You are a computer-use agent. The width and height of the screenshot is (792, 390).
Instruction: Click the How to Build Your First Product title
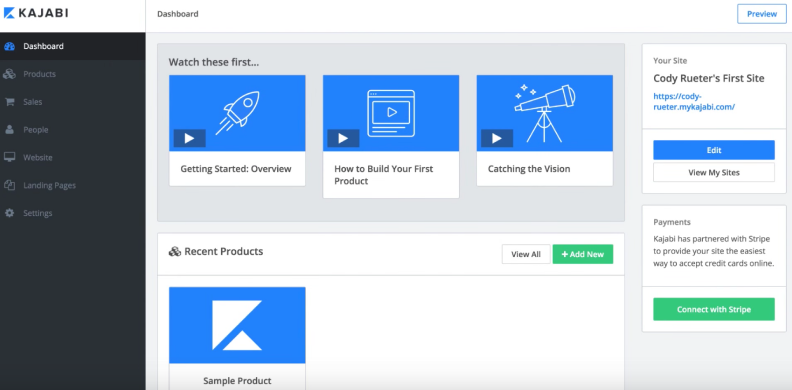click(x=384, y=175)
